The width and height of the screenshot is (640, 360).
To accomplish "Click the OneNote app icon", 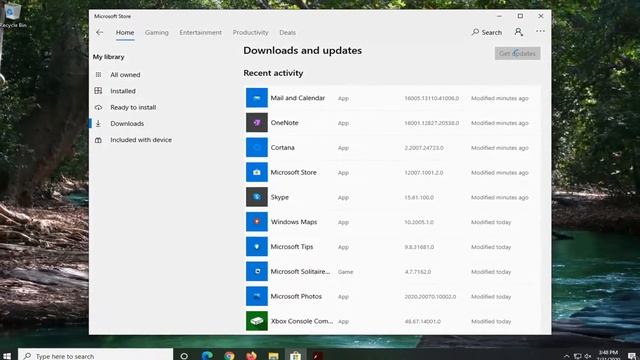I will click(x=257, y=122).
